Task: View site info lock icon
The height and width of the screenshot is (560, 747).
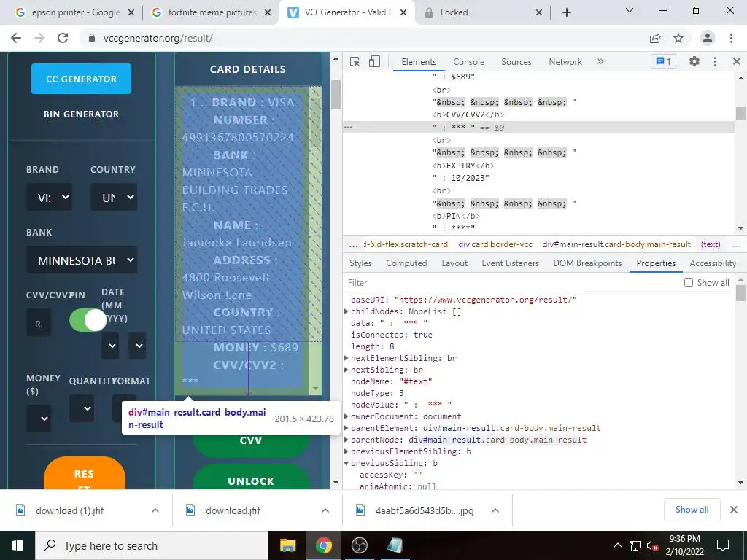Action: click(x=92, y=38)
